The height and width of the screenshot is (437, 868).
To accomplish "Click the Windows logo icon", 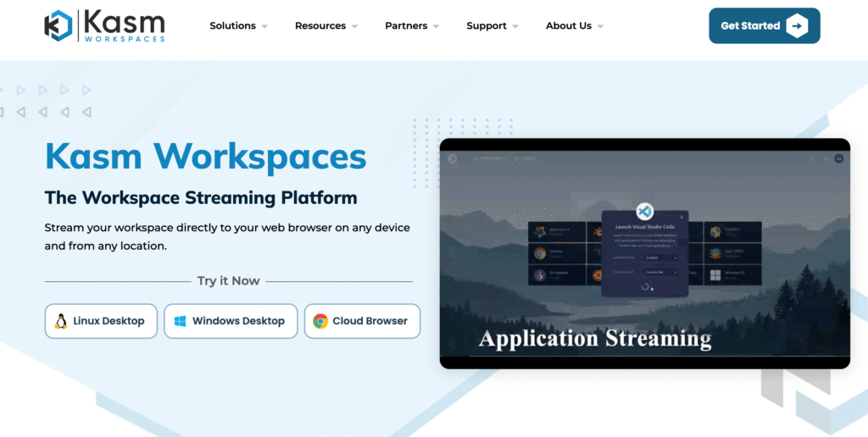I will pyautogui.click(x=180, y=321).
